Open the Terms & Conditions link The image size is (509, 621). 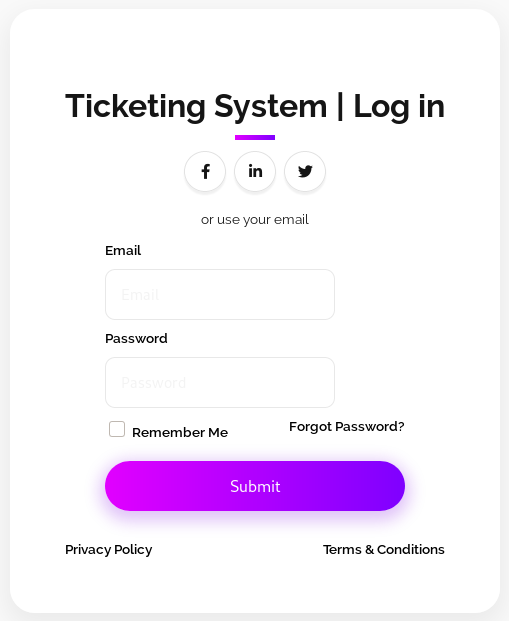(x=383, y=550)
